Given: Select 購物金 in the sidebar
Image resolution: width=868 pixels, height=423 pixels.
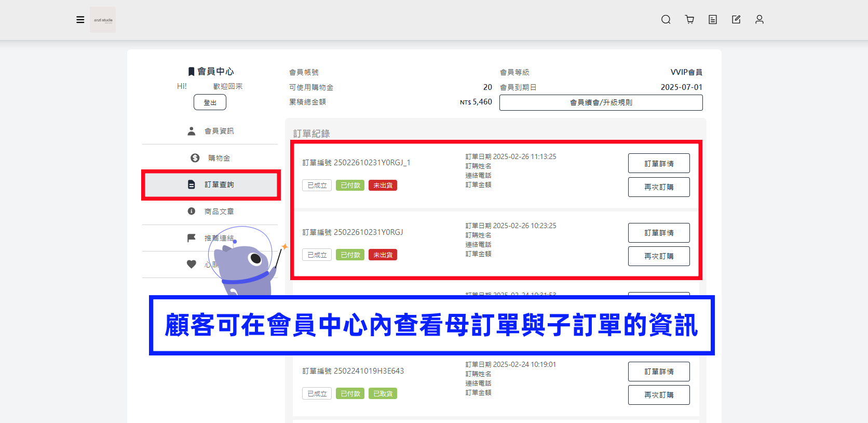Looking at the screenshot, I should pos(210,158).
